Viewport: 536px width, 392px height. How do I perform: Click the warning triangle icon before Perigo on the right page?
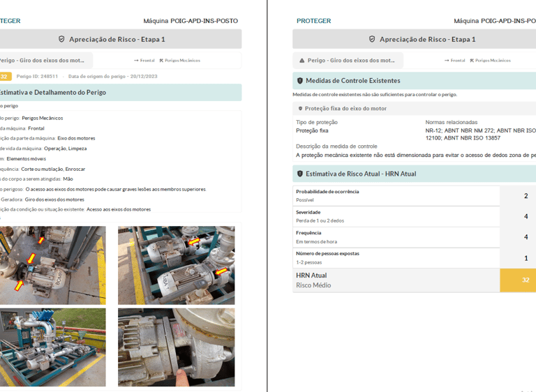click(301, 61)
